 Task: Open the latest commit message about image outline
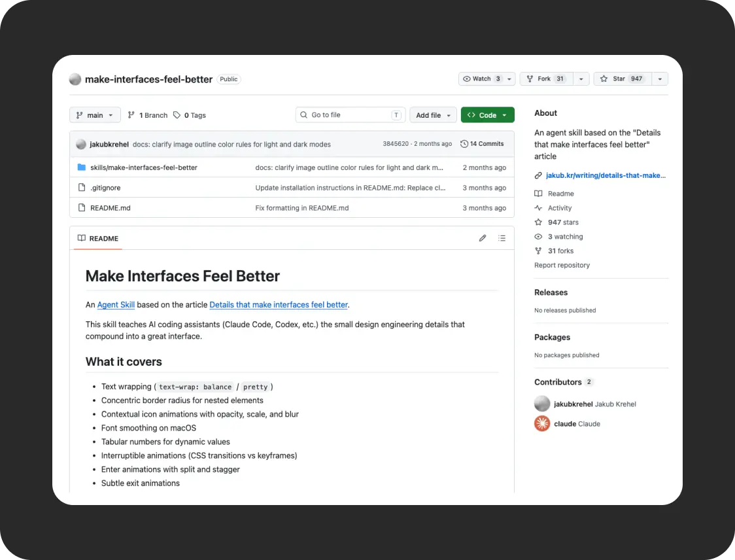tap(231, 144)
